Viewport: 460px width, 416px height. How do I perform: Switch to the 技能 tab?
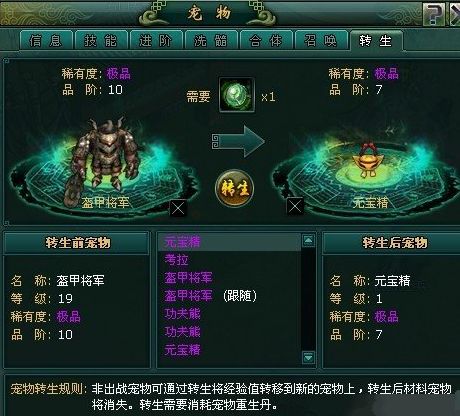point(101,41)
